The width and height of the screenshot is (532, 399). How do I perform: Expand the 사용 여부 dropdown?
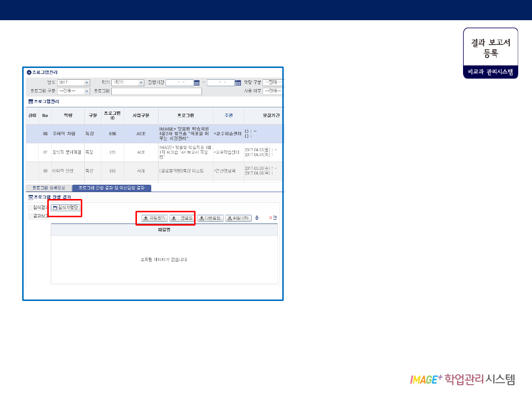tap(273, 91)
